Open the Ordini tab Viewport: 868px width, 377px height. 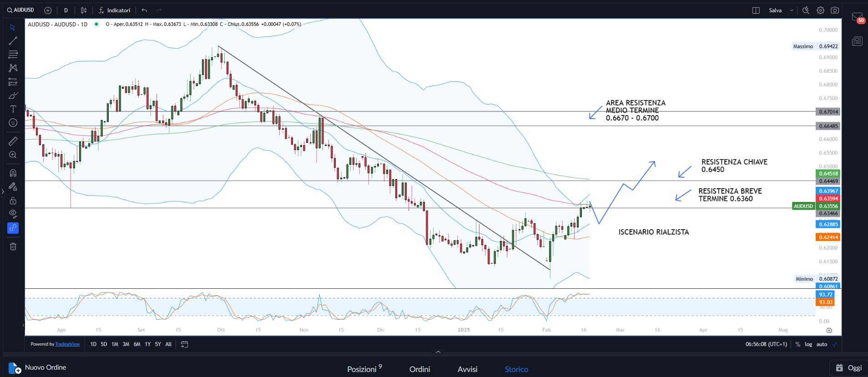tap(419, 369)
